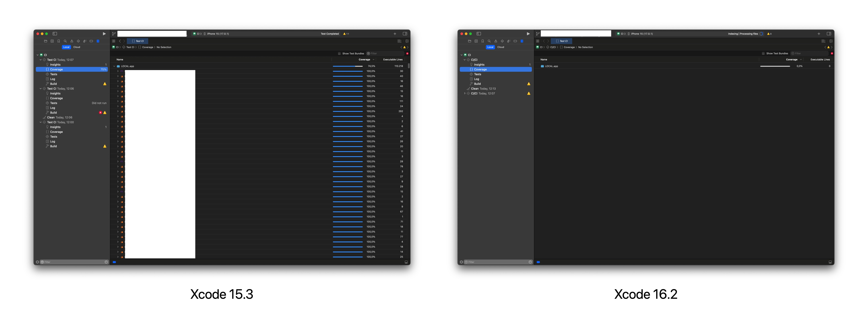Open the Bookmark navigator in the Xcode 16.2 window
Screen dimensions: 868x323
(483, 41)
